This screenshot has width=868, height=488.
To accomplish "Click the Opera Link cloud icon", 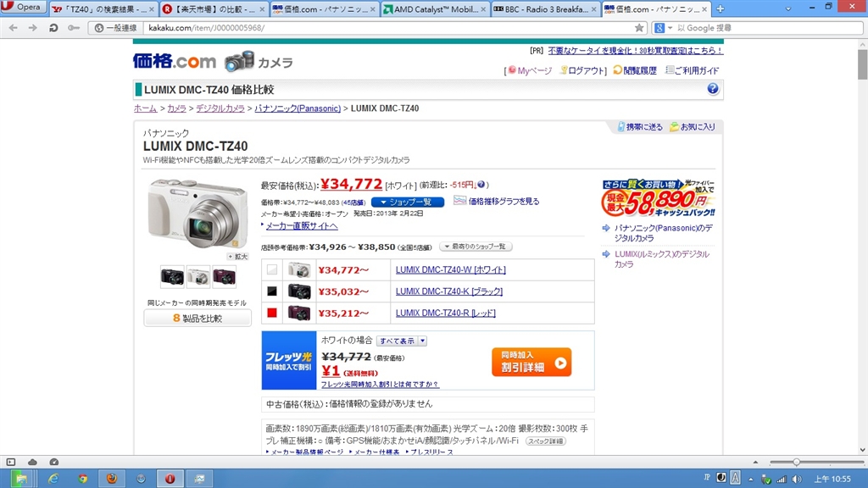I will (33, 462).
